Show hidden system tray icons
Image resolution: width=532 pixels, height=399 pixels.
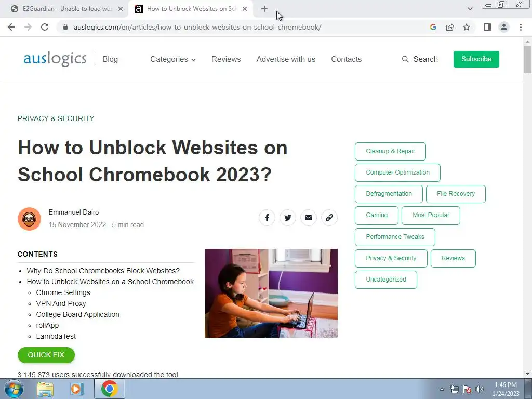[x=442, y=389]
